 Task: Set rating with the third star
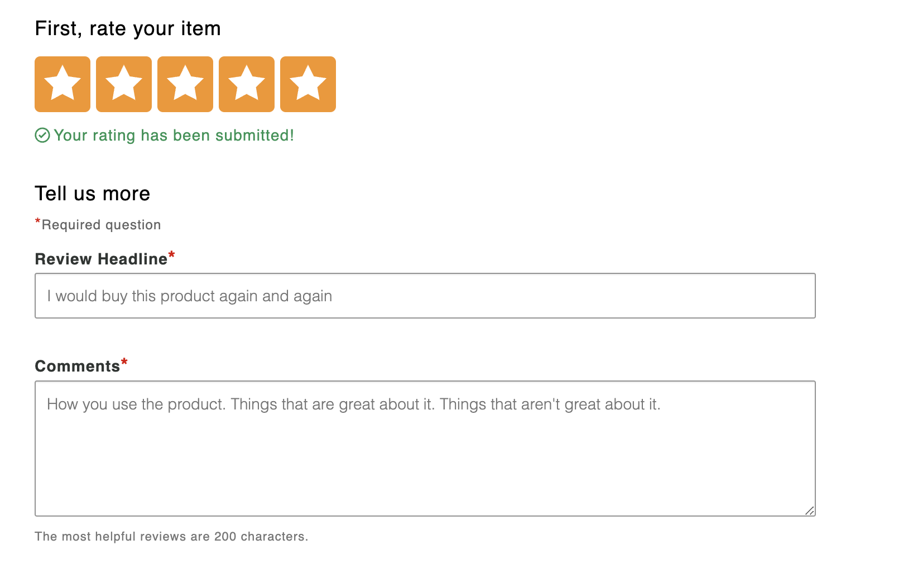pos(185,84)
